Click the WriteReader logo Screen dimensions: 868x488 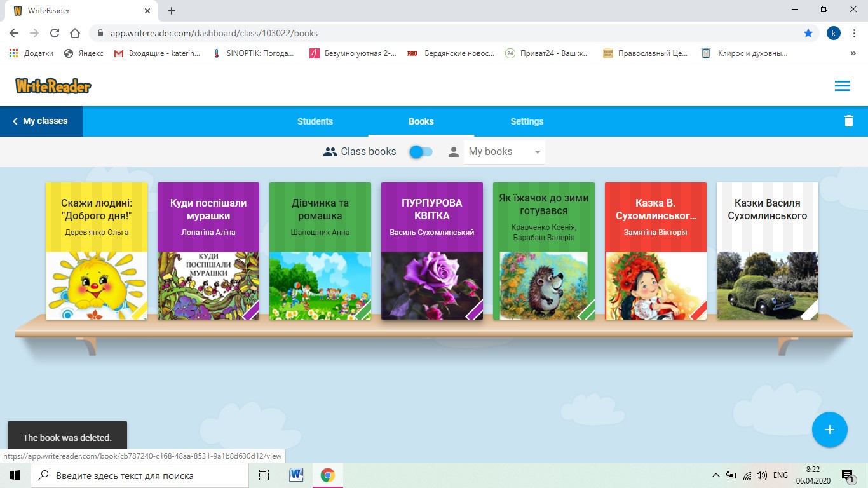pos(53,85)
